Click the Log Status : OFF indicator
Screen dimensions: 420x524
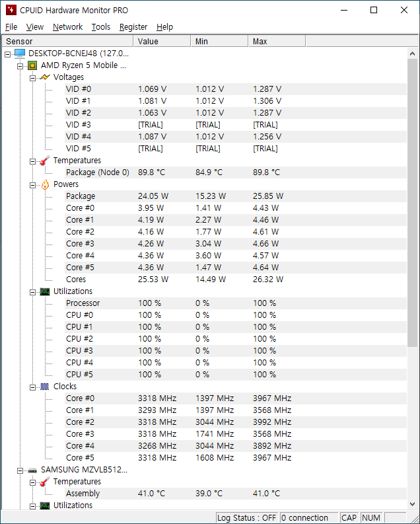coord(247,517)
